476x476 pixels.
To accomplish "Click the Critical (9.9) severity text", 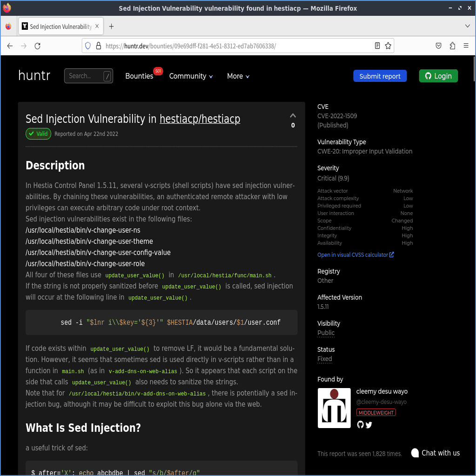I will click(333, 178).
